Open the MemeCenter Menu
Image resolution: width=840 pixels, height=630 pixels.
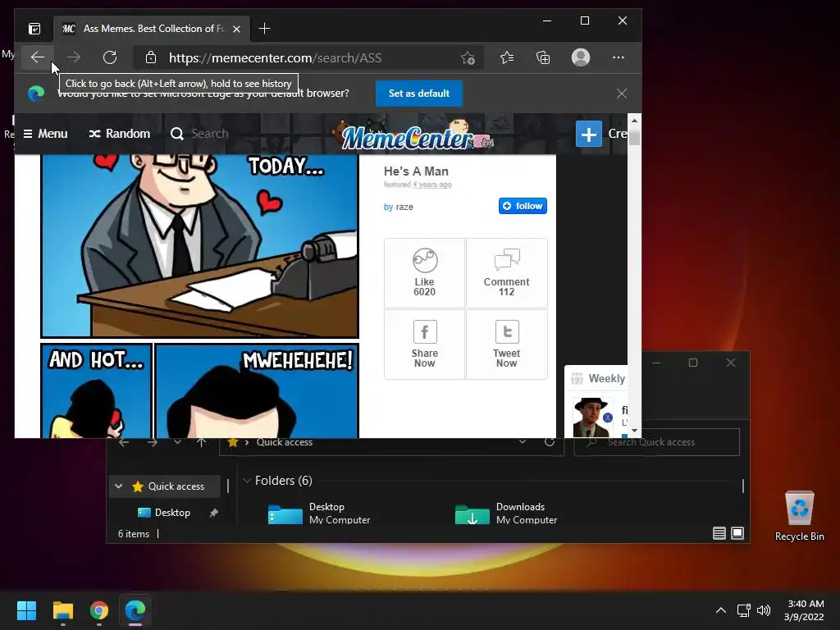(x=46, y=134)
